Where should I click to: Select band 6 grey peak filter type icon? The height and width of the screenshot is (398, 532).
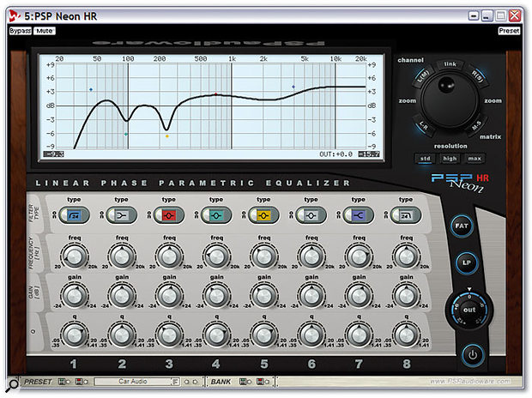tap(311, 215)
